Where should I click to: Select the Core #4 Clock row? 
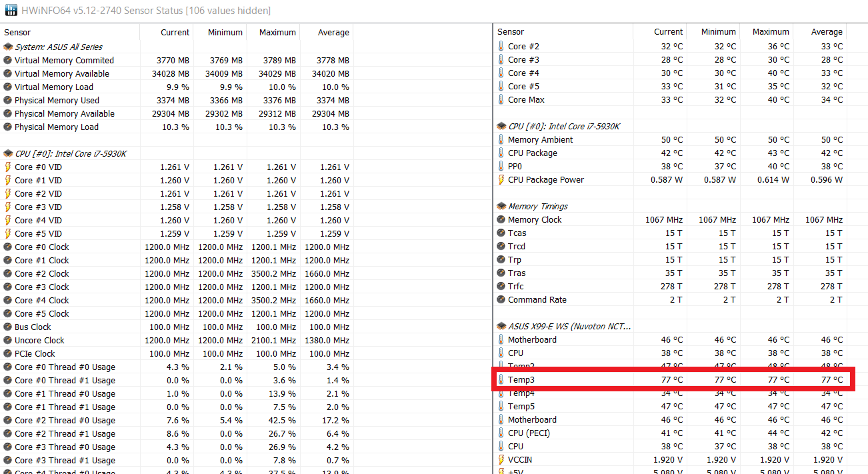[x=177, y=300]
